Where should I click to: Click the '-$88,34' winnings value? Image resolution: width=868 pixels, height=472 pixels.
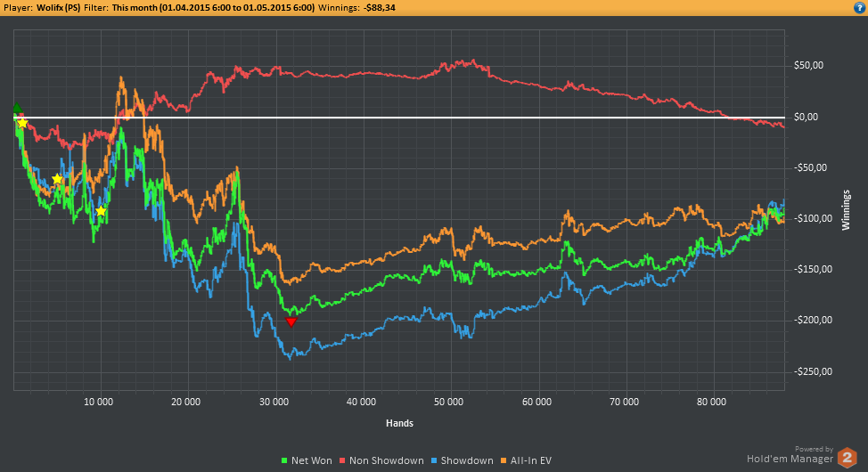click(380, 8)
